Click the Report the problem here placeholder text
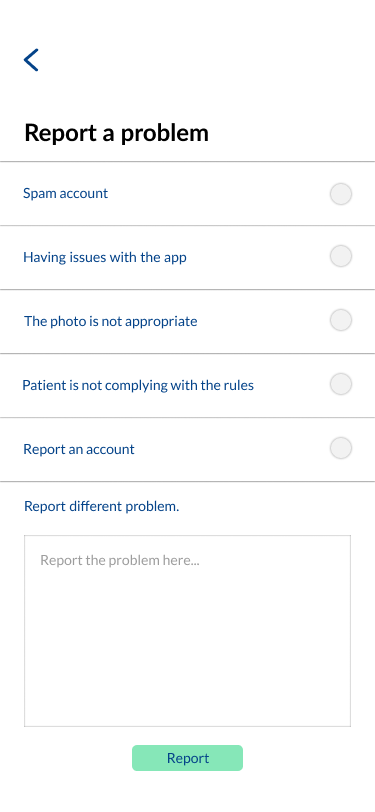 pos(120,560)
